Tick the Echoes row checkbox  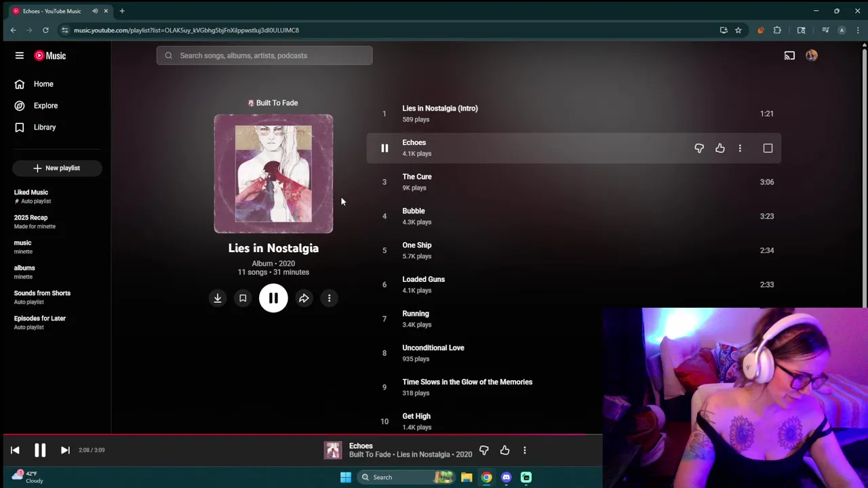coord(768,148)
